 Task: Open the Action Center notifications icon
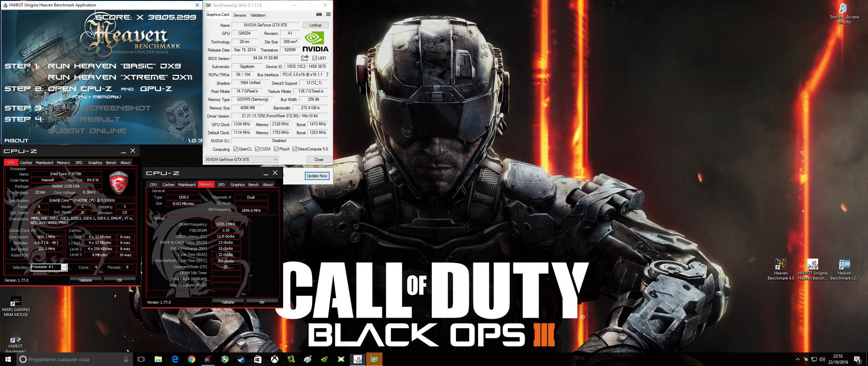pos(857,359)
